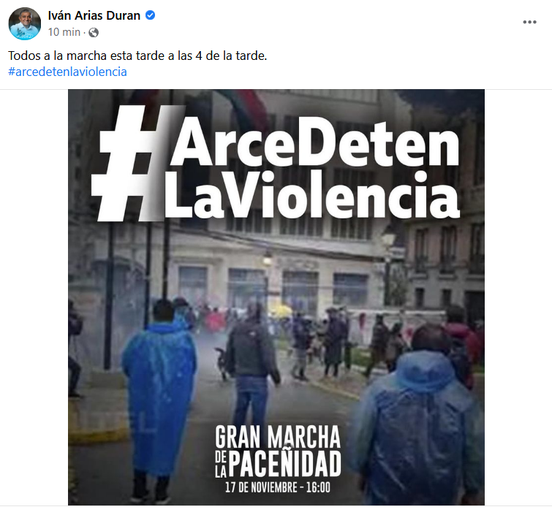Click the 'LaViolencia' headline in the poster
Screen dimensions: 552x515
tap(312, 194)
